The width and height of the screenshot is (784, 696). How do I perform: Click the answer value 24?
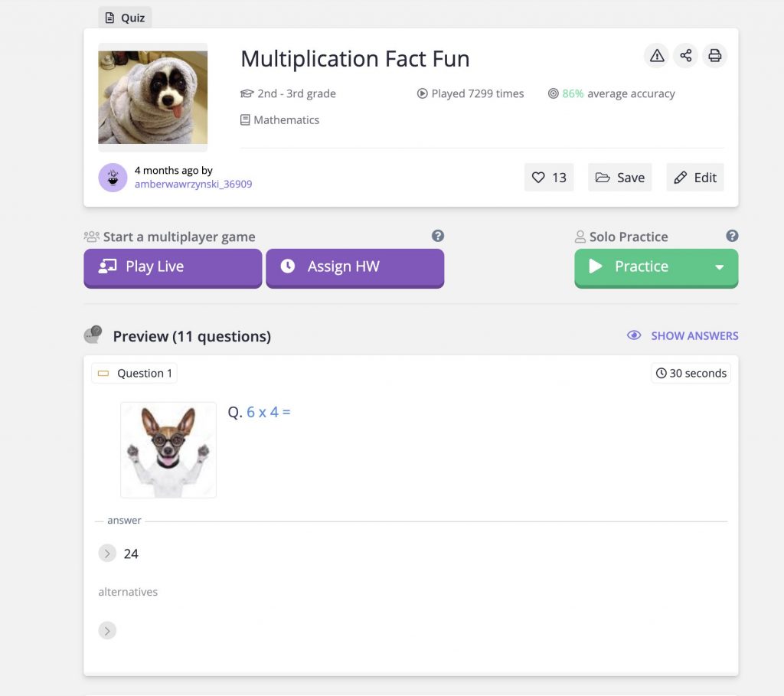click(131, 554)
